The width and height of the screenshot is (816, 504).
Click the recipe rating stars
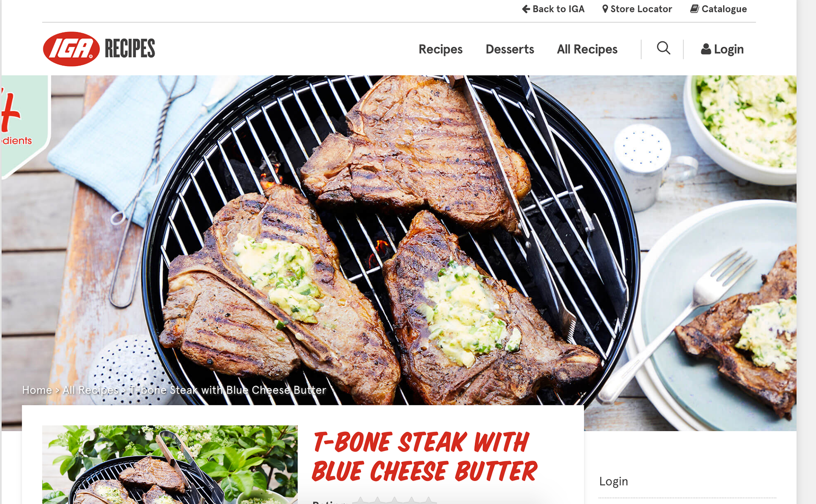394,501
